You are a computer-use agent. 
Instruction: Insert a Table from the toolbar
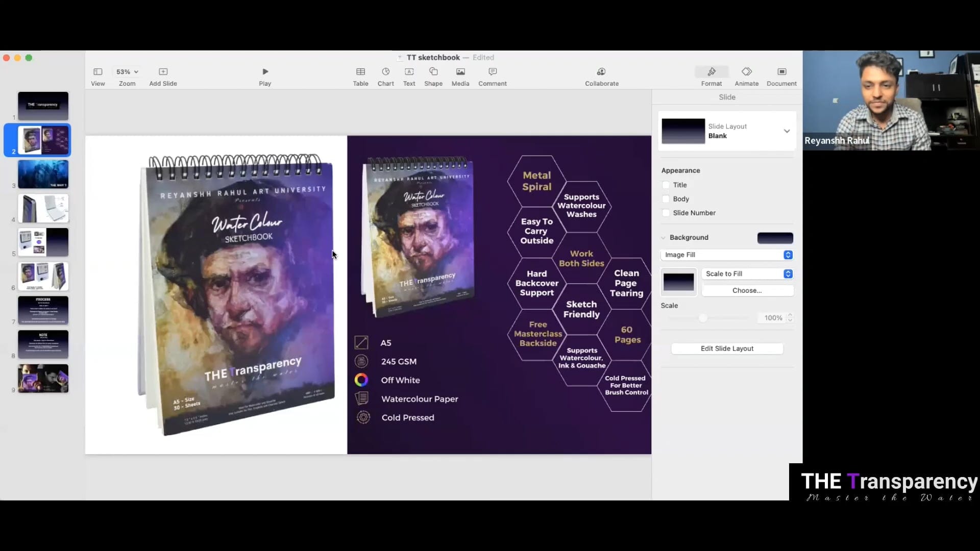click(360, 72)
